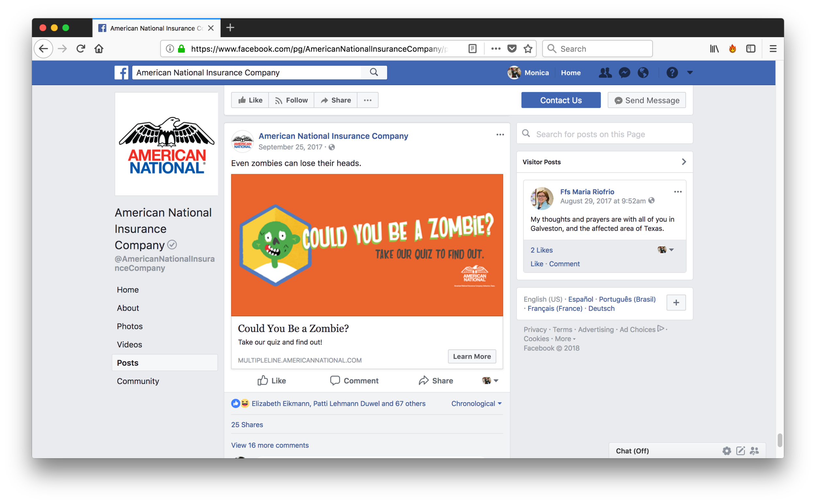The width and height of the screenshot is (816, 504).
Task: Save page to Pocket
Action: [512, 49]
